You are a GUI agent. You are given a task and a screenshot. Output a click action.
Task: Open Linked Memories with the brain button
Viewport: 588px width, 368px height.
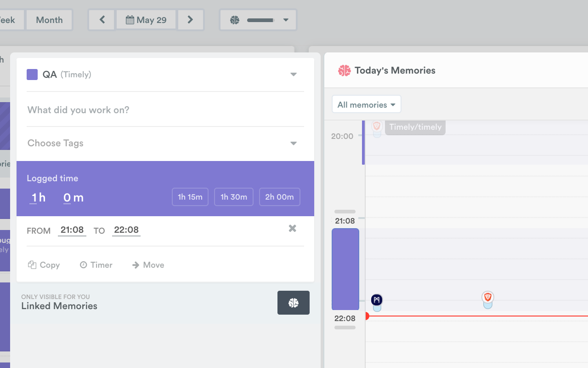click(x=294, y=303)
